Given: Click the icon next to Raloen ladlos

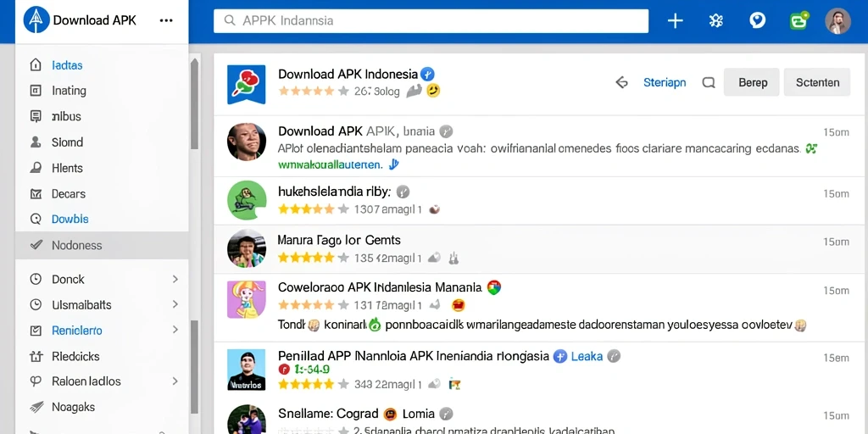Looking at the screenshot, I should pyautogui.click(x=36, y=381).
